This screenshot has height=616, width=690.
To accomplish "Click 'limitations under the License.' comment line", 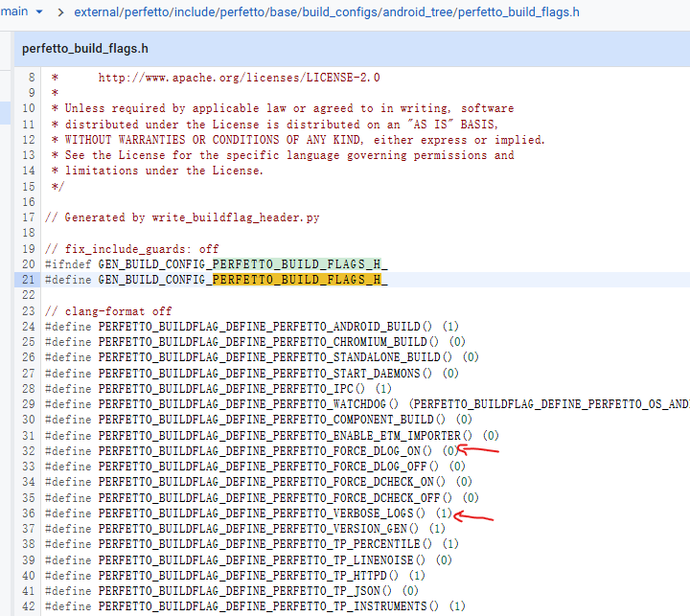I will click(164, 171).
